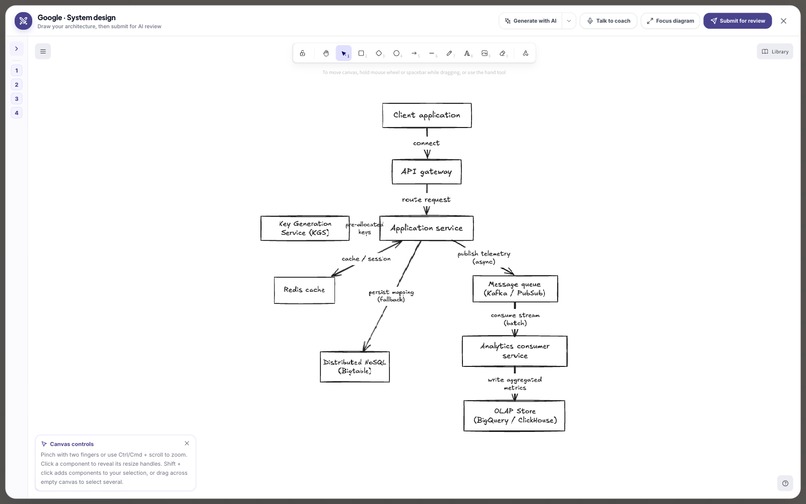Select the Line drawing tool
Viewport: 806px width, 504px height.
432,53
